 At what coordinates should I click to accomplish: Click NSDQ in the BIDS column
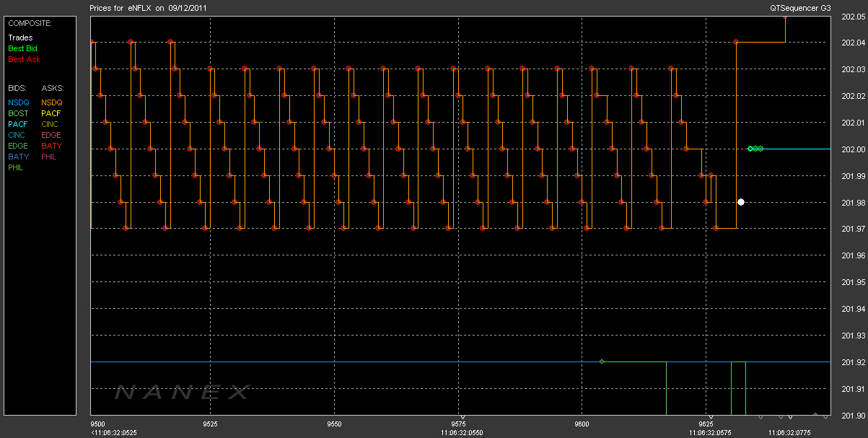tap(18, 102)
